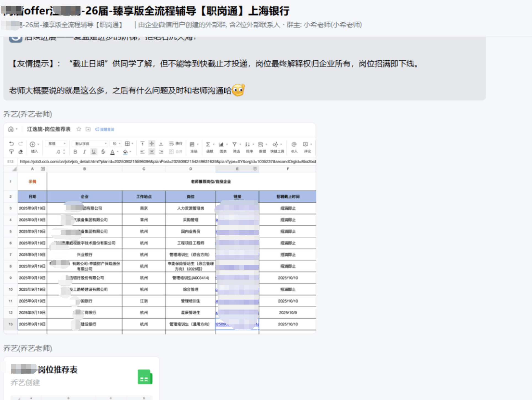Click the 排序 sort icon
Viewport: 532px width, 400px height.
[248, 144]
